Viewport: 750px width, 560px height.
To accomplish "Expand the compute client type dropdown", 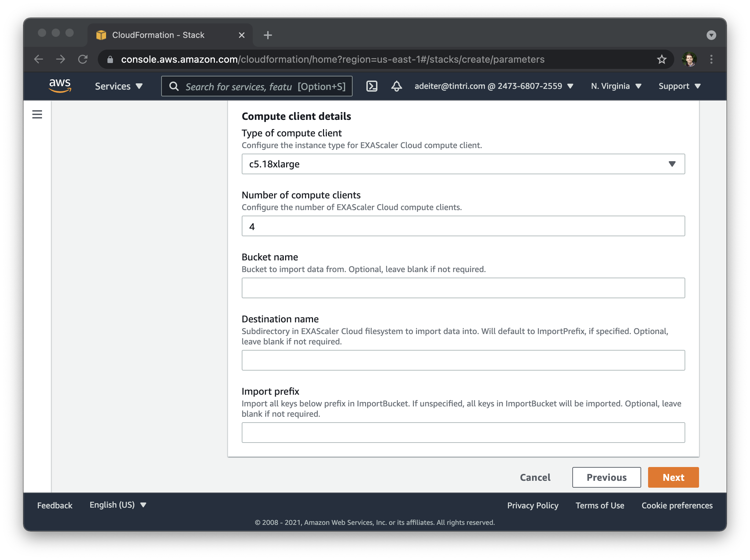I will (x=463, y=164).
